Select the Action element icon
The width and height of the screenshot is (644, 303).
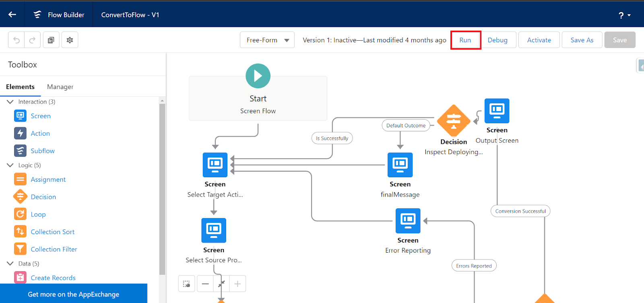tap(20, 133)
